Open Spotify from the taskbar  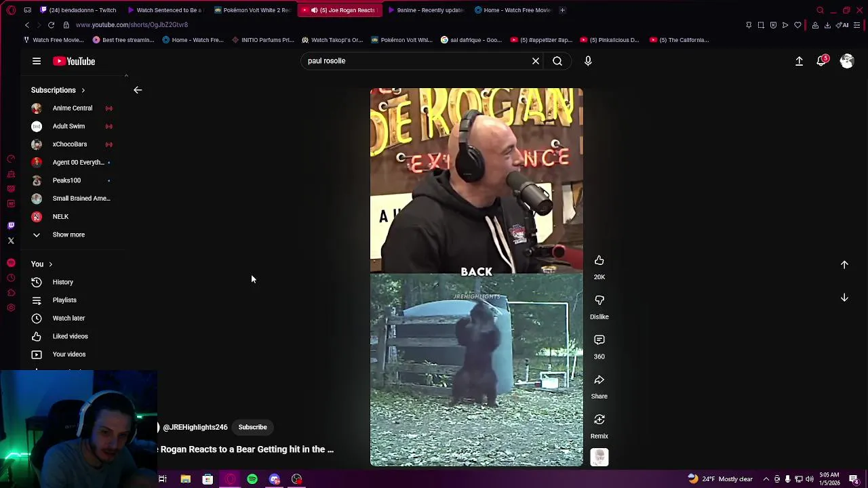click(x=252, y=479)
